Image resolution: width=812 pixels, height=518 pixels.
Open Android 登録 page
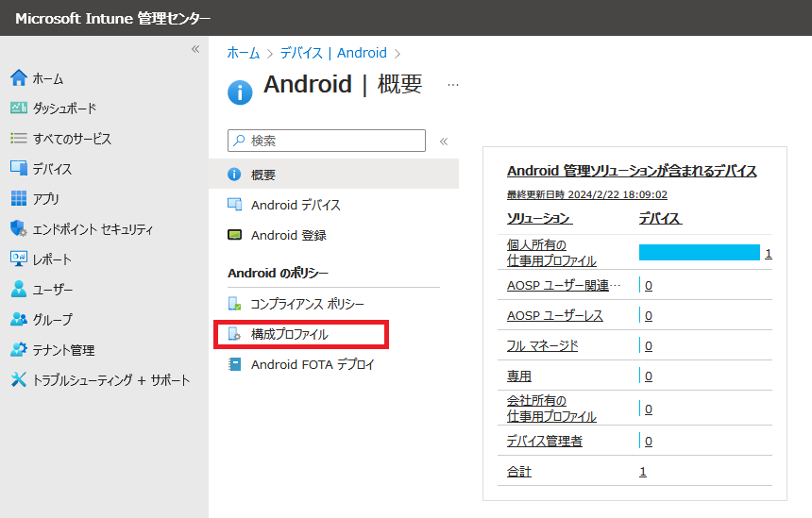[x=288, y=236]
